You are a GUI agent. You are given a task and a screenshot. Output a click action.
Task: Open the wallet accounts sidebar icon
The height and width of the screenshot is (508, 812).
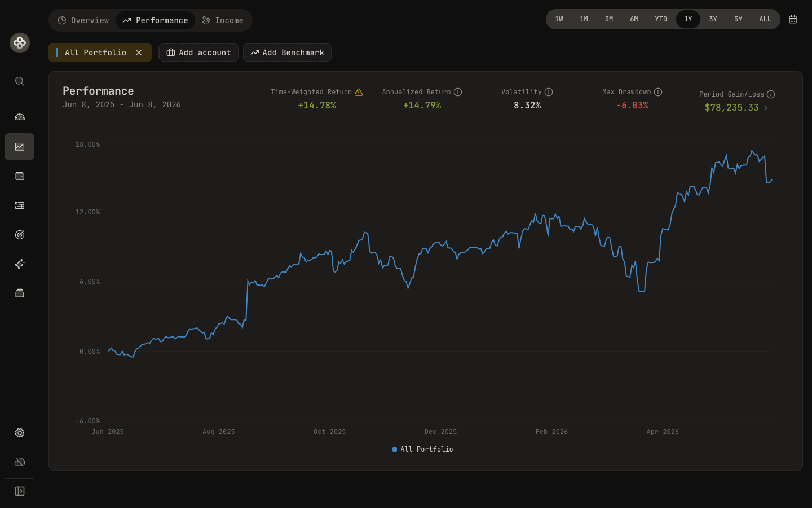pos(20,176)
